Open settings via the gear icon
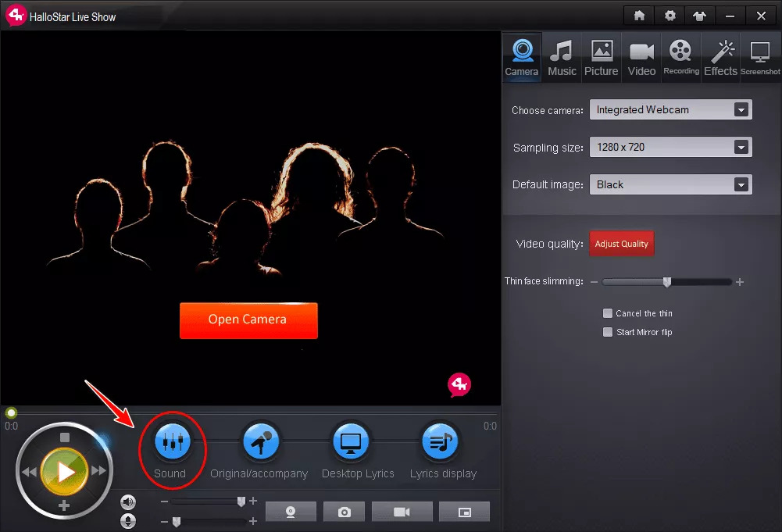The width and height of the screenshot is (782, 532). pos(670,16)
